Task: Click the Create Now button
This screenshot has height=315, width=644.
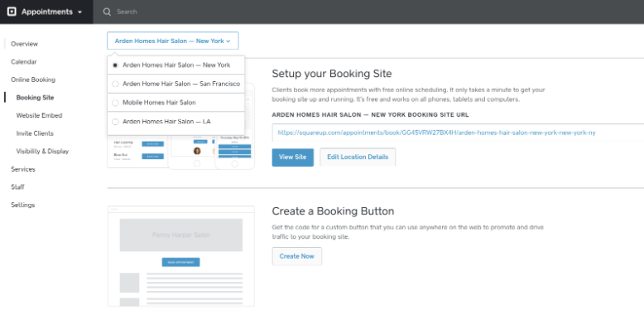Action: click(297, 256)
